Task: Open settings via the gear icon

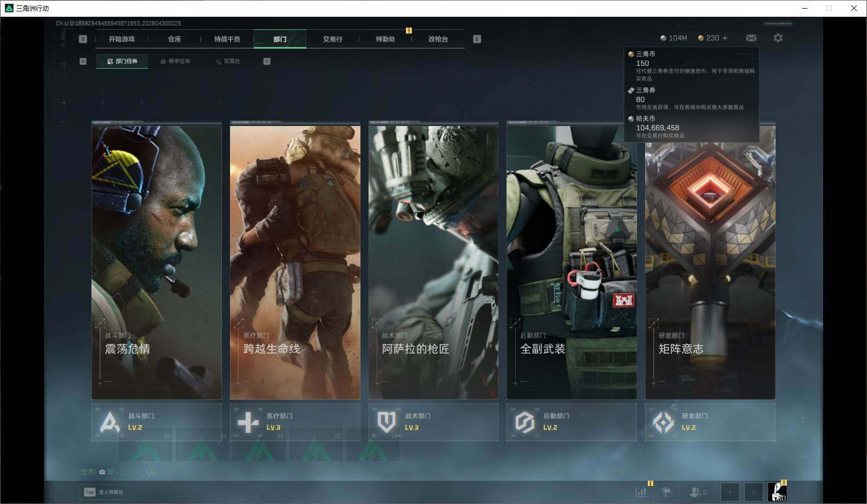Action: pyautogui.click(x=778, y=38)
